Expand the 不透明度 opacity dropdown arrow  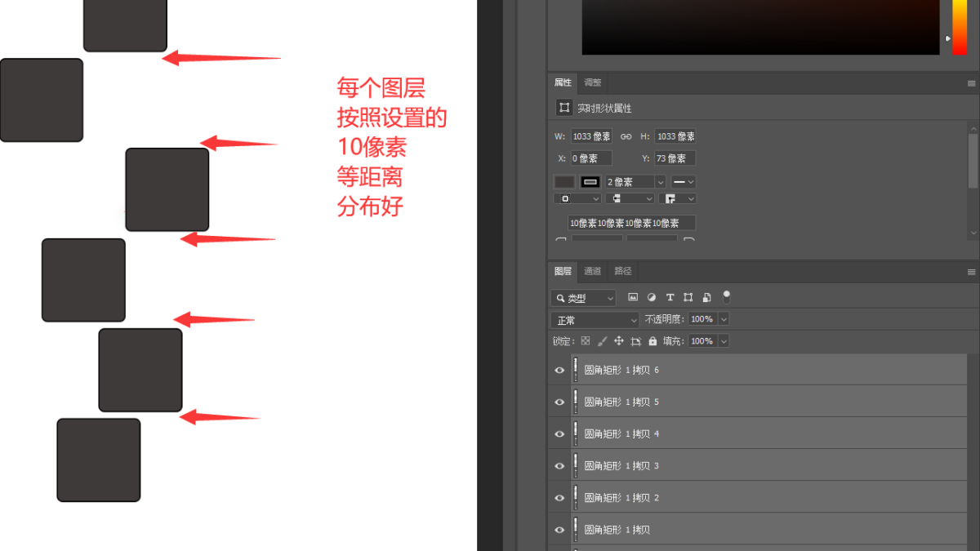click(x=723, y=319)
